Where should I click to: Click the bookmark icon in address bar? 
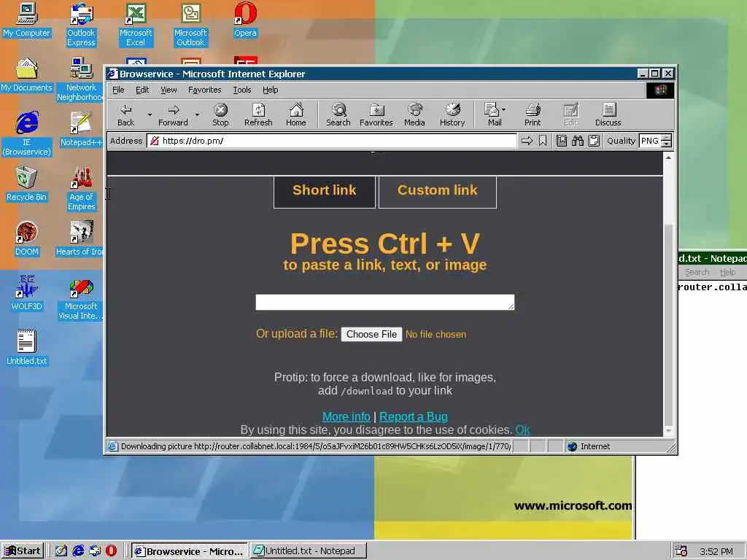543,141
